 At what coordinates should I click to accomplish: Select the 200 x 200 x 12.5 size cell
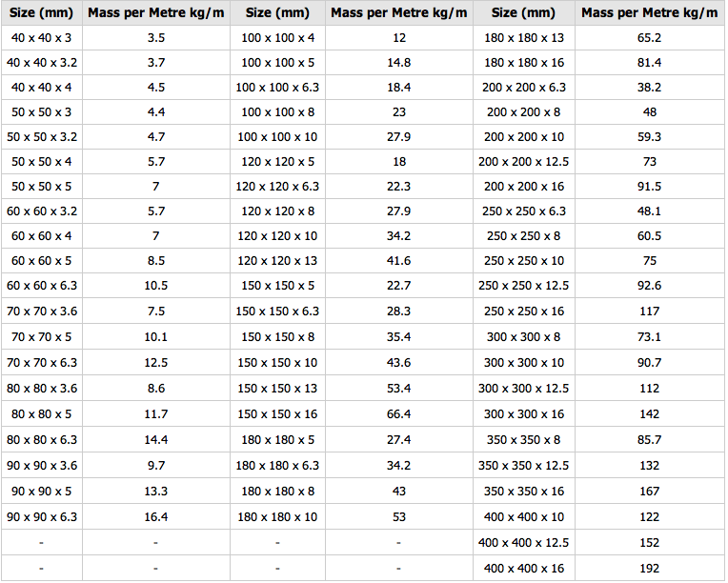(x=523, y=162)
